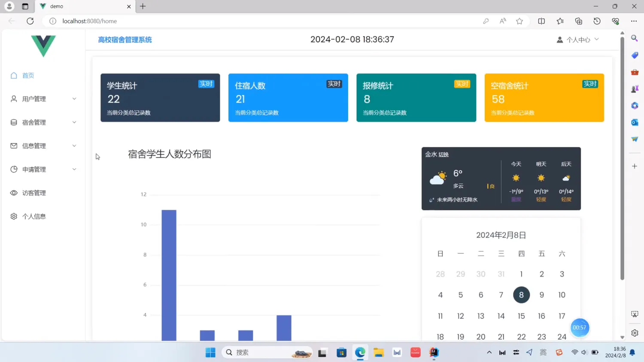
Task: Open volume control from the system tray
Action: 584,352
